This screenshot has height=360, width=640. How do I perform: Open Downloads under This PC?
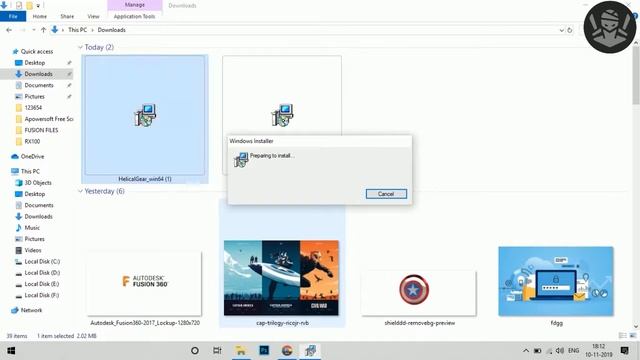coord(38,216)
